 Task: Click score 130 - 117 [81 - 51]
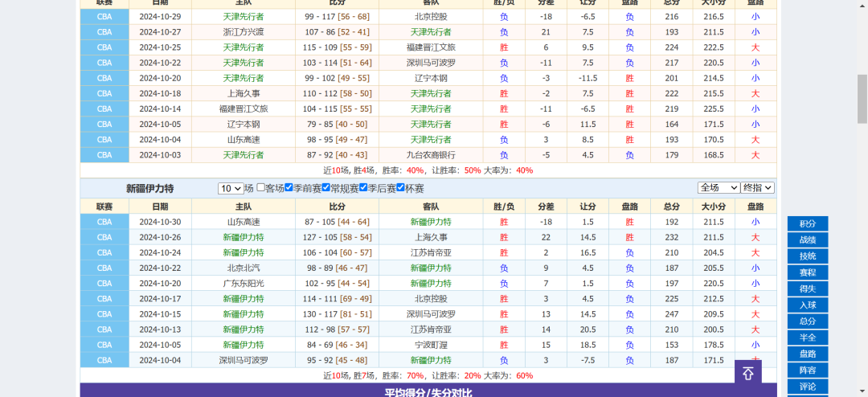tap(337, 314)
